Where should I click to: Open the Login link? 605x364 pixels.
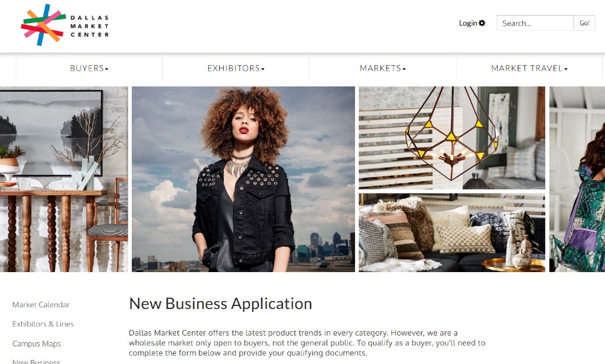tap(468, 23)
